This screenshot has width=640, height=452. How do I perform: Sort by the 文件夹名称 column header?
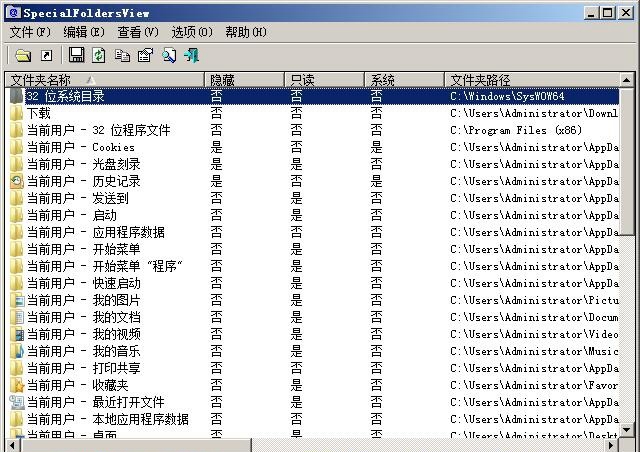(x=104, y=80)
